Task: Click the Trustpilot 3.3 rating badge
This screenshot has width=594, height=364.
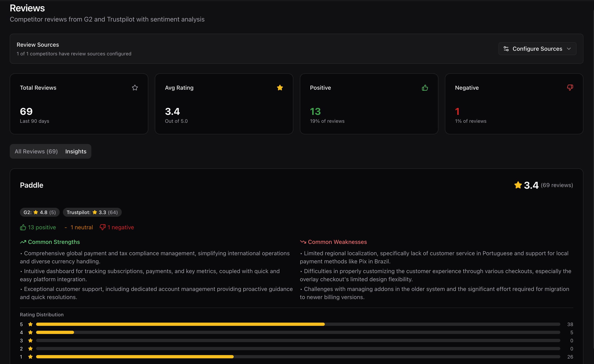Action: pos(92,212)
